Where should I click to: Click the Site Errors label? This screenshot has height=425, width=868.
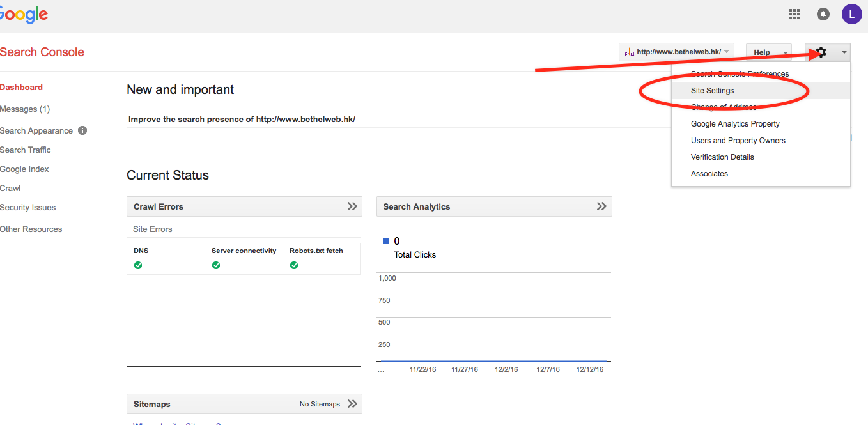(x=152, y=229)
